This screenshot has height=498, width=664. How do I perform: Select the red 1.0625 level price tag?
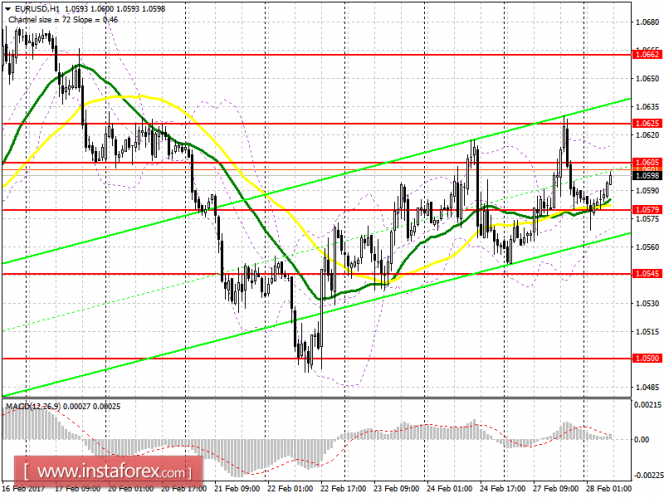(x=647, y=123)
